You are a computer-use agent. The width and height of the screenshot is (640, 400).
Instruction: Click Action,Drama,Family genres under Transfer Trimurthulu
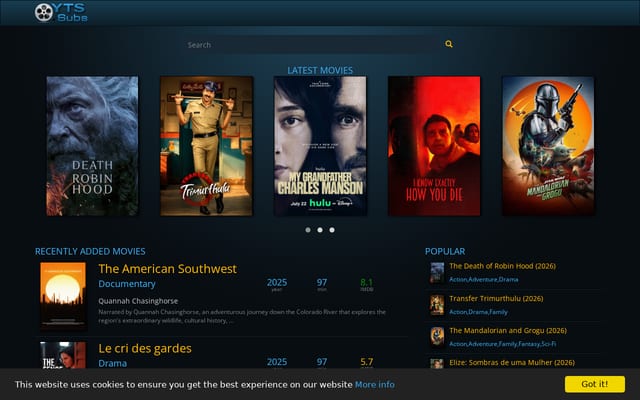(478, 312)
